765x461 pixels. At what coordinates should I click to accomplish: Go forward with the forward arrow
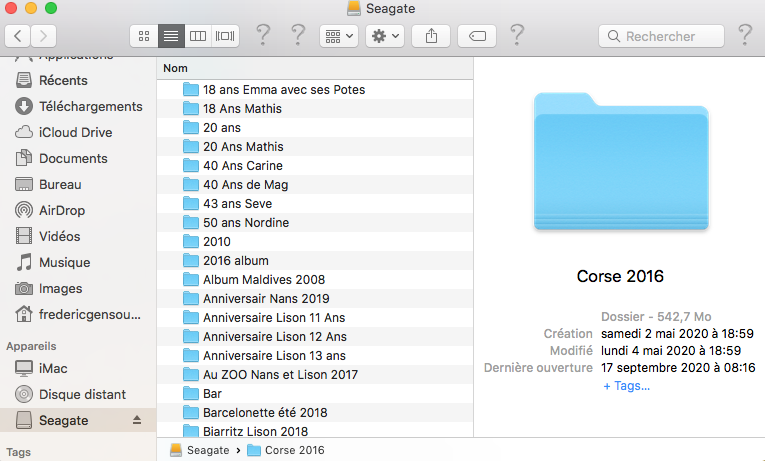(44, 36)
